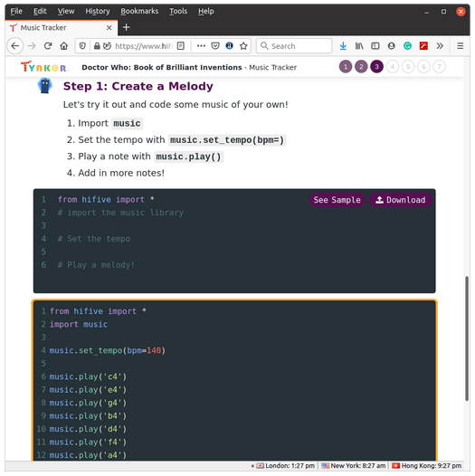This screenshot has width=475, height=476.
Task: Open the Downloads arrow in the toolbar
Action: point(343,46)
